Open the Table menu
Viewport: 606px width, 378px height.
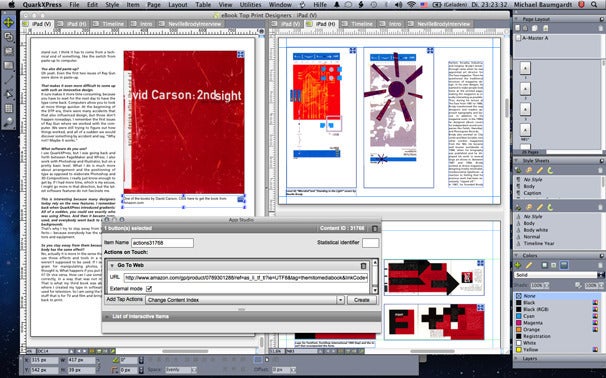coord(203,5)
